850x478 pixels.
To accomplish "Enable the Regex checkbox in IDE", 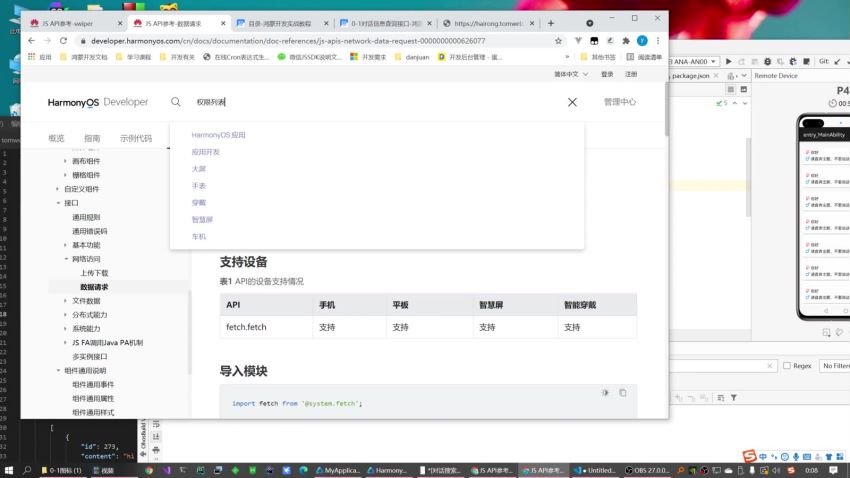I will [787, 366].
